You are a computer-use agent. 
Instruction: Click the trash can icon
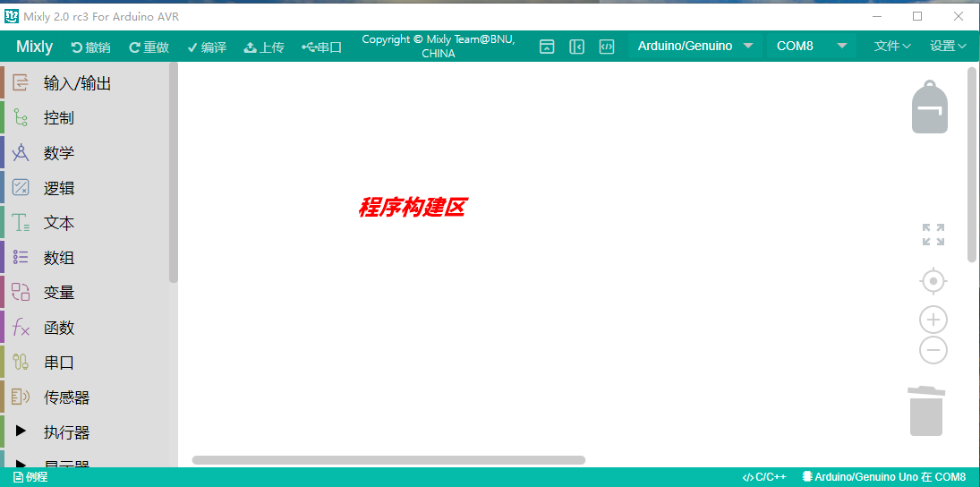click(x=926, y=411)
